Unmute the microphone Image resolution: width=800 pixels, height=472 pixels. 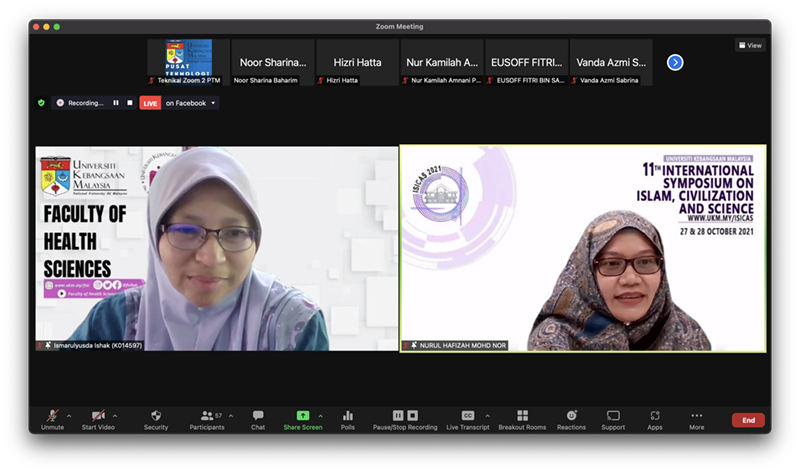(53, 418)
